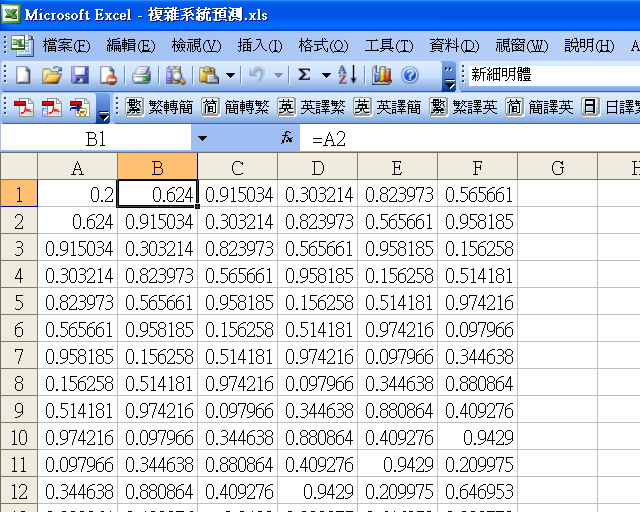Image resolution: width=640 pixels, height=512 pixels.
Task: Open the 插入 (Insert) menu
Action: coord(259,45)
